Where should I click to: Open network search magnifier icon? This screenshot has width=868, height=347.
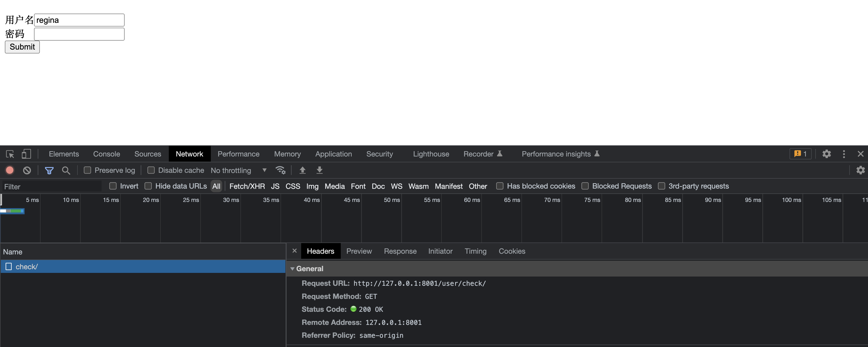[x=66, y=170]
